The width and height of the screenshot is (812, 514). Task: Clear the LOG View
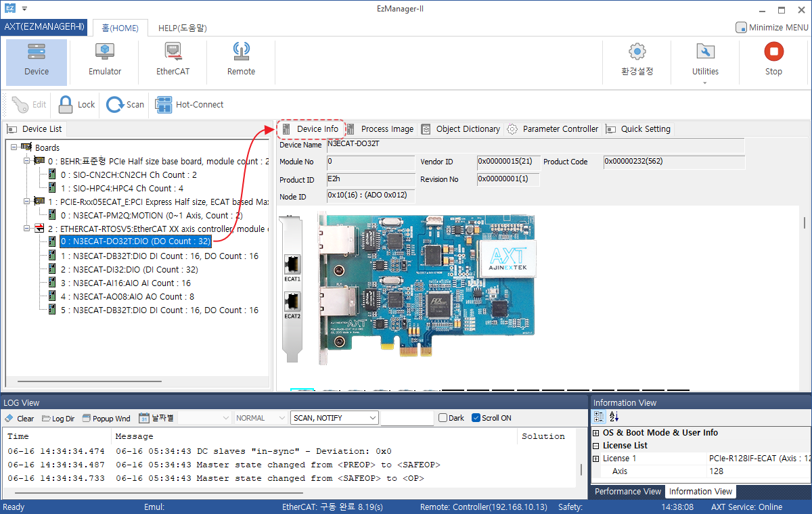coord(20,418)
